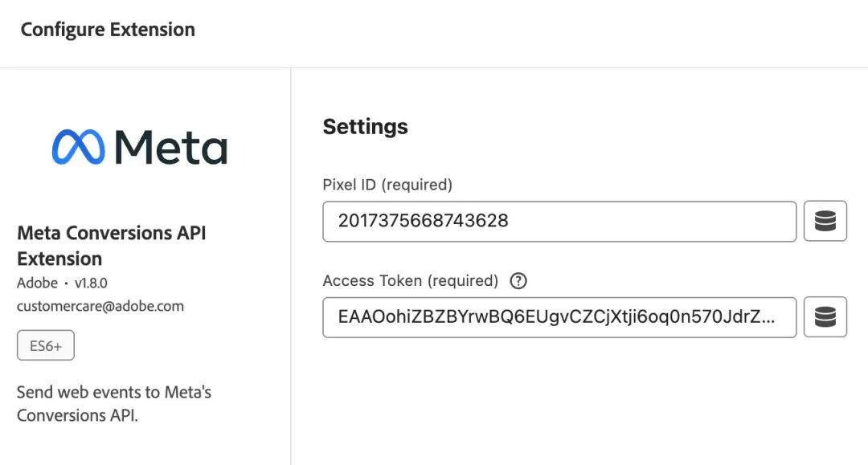Click the database icon beside the Access Token field
The width and height of the screenshot is (868, 465).
point(825,316)
